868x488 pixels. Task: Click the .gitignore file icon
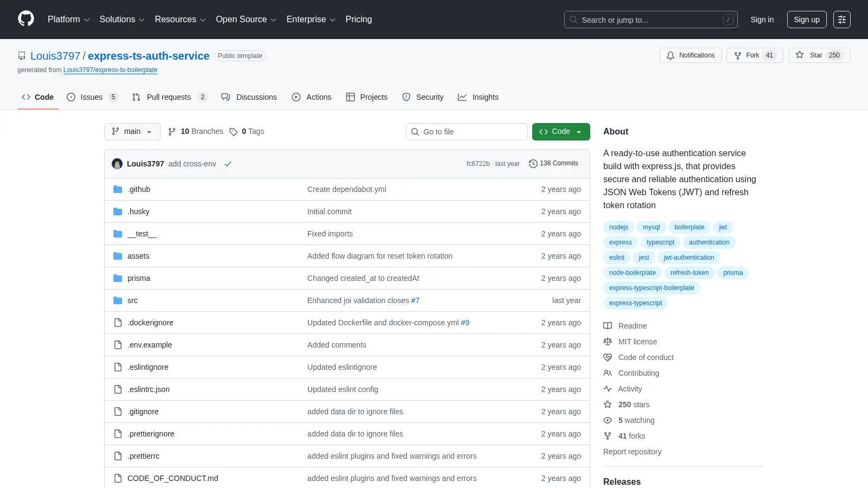[x=118, y=412]
